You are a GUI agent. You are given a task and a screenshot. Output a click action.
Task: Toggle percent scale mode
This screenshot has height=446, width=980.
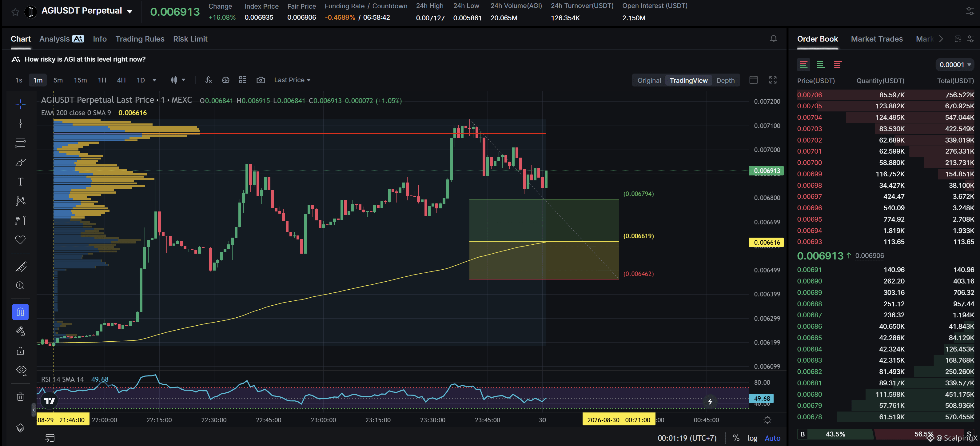(x=736, y=438)
